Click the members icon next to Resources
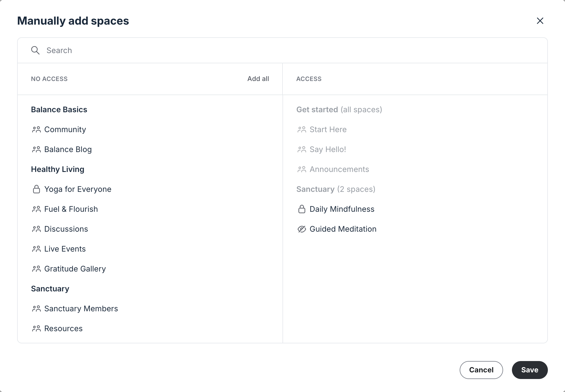The width and height of the screenshot is (565, 392). (x=37, y=328)
